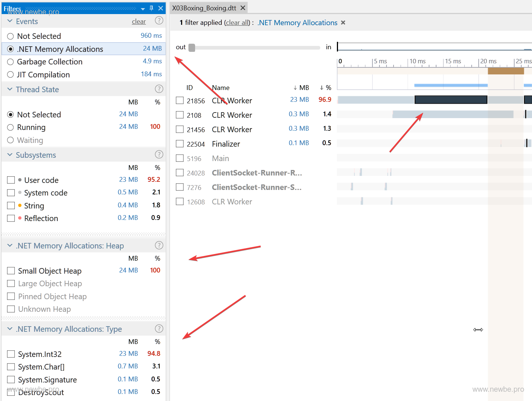Image resolution: width=532 pixels, height=401 pixels.
Task: Select the Garbage Collection event radio
Action: (10, 62)
